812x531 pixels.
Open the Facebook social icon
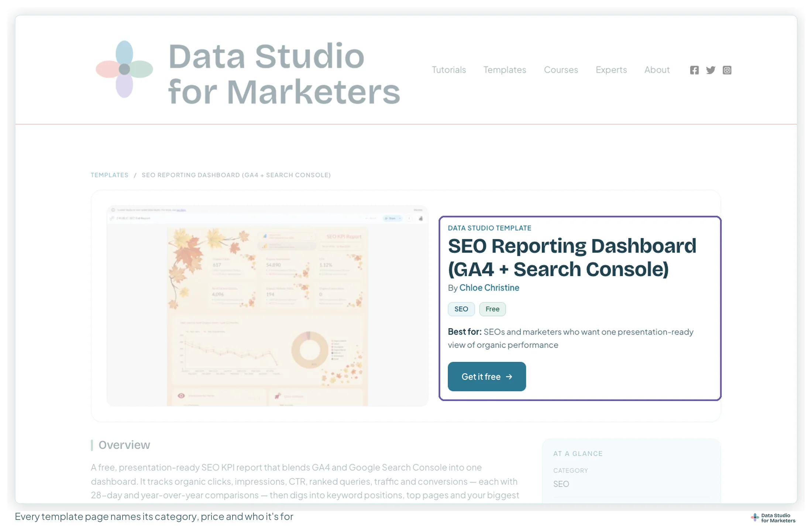pos(694,70)
